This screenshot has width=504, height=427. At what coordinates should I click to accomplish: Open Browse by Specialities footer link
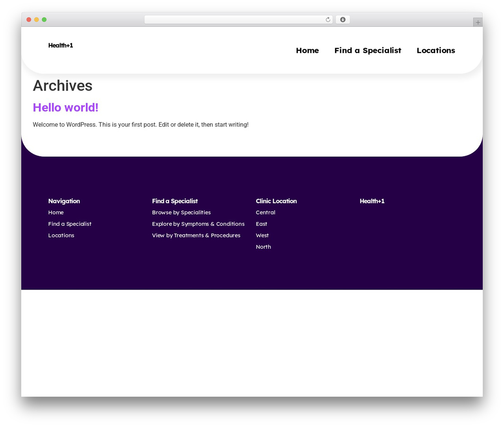point(181,212)
